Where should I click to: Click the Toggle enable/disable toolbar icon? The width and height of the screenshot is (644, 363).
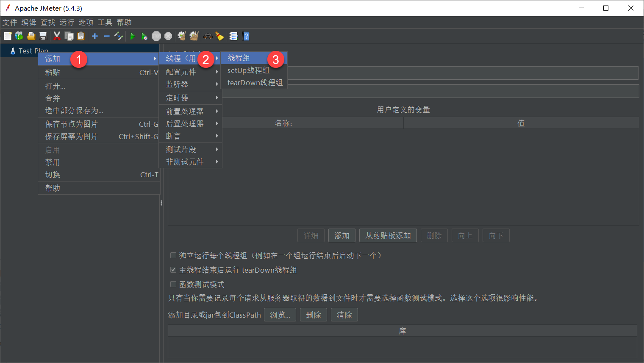point(119,36)
